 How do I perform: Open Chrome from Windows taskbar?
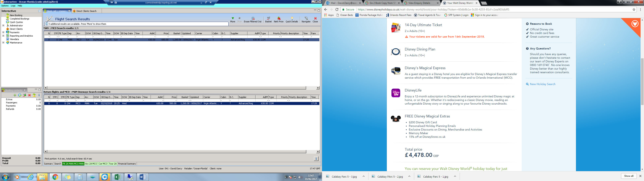[55, 177]
